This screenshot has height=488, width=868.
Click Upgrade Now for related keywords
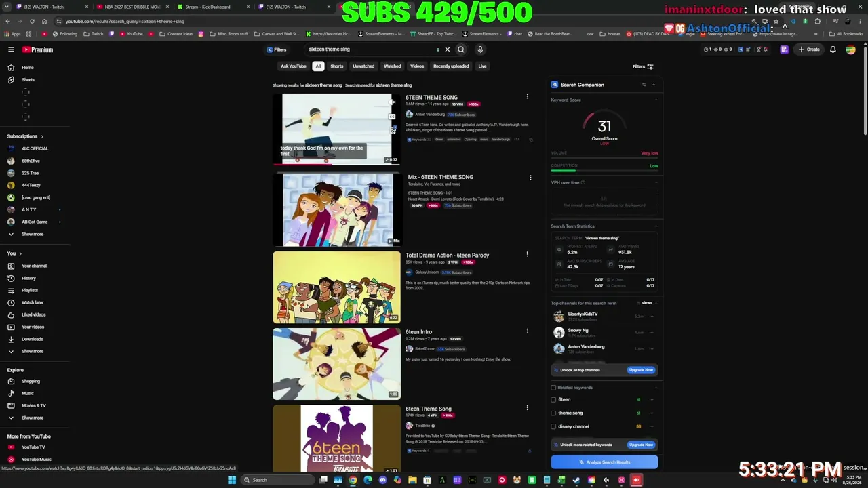pyautogui.click(x=641, y=445)
